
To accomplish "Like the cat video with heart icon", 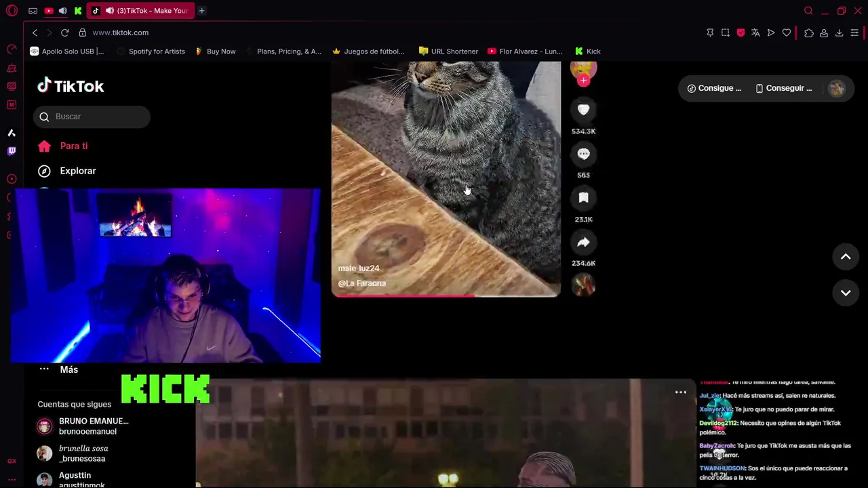I will pos(583,110).
